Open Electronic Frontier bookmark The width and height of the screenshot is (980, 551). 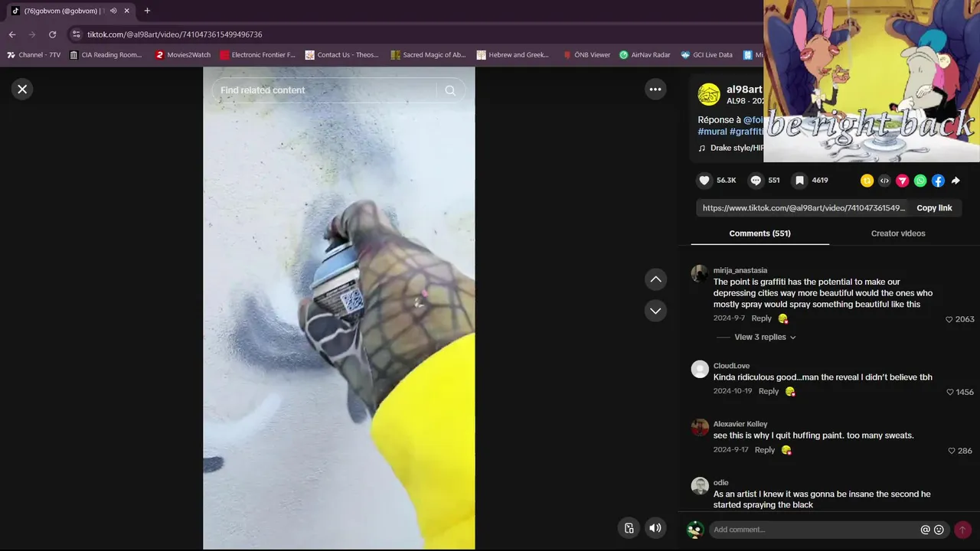pyautogui.click(x=257, y=55)
